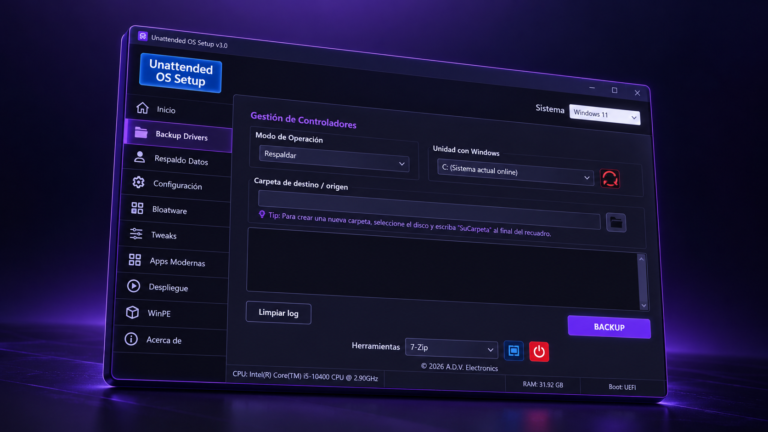The width and height of the screenshot is (768, 432).
Task: Click the Gestión de Controladores heading
Action: (x=303, y=120)
